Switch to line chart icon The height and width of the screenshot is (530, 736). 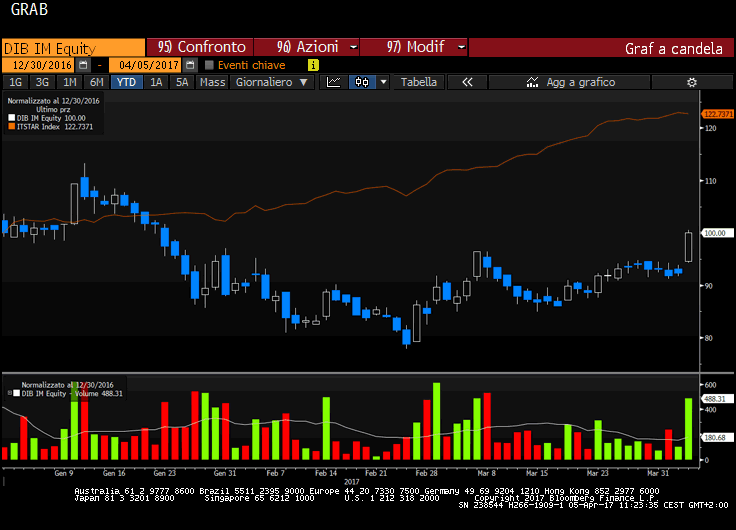(x=334, y=82)
